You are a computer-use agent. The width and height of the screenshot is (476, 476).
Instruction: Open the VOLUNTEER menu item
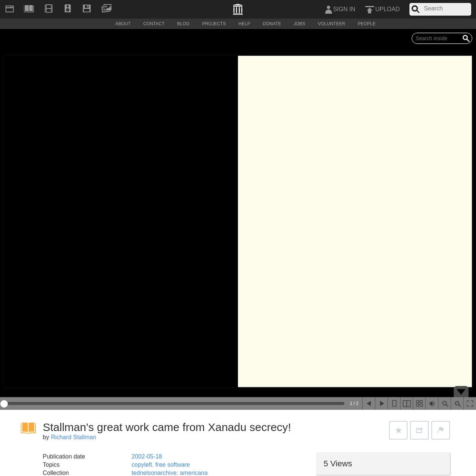(331, 24)
